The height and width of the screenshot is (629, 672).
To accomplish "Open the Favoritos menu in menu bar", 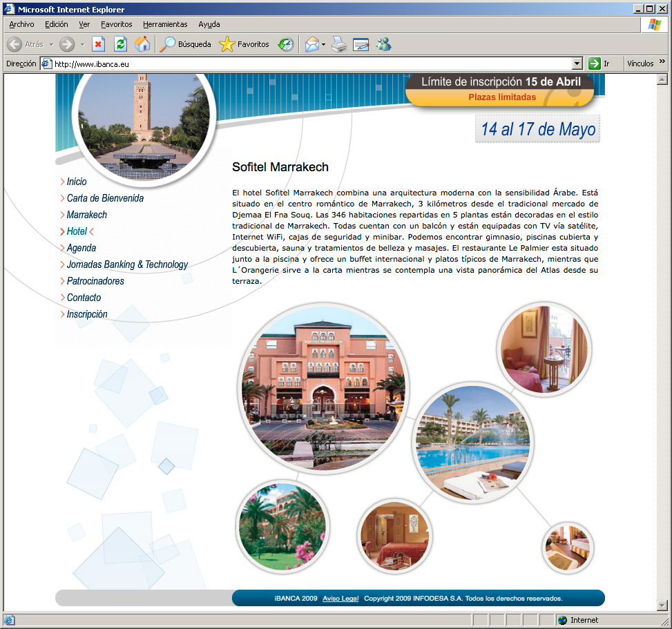I will coord(116,24).
